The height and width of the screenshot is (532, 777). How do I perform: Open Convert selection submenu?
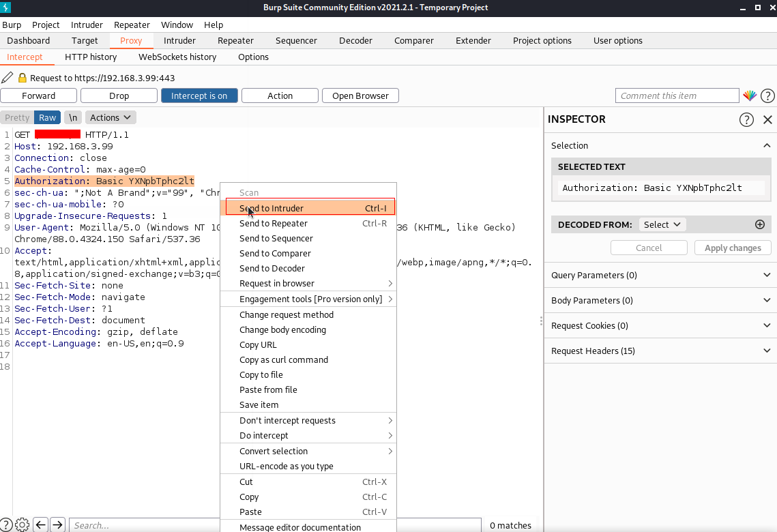(x=308, y=452)
